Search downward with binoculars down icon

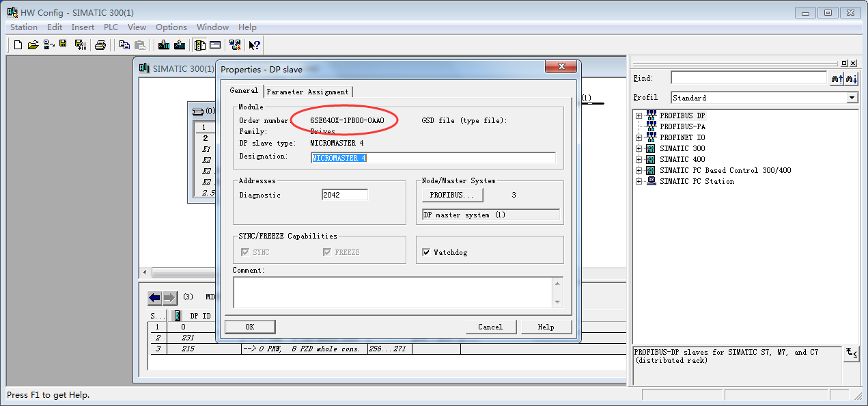click(x=851, y=79)
